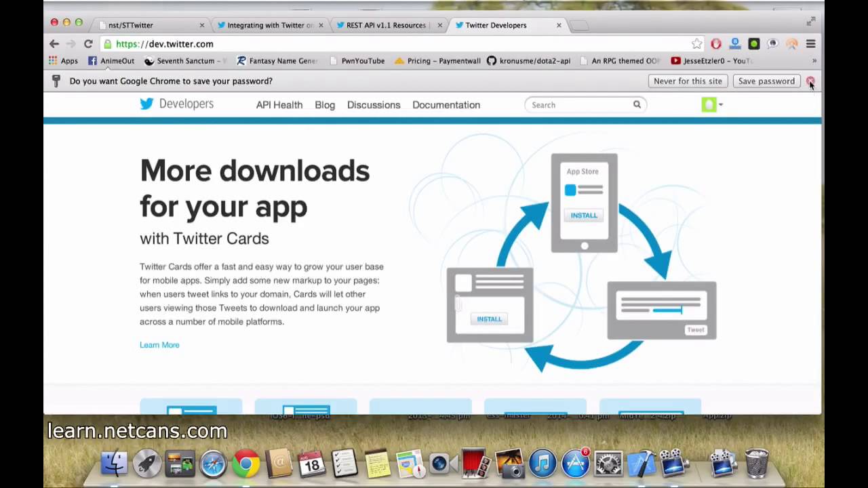Open Launchpad rocket in the dock

(147, 464)
